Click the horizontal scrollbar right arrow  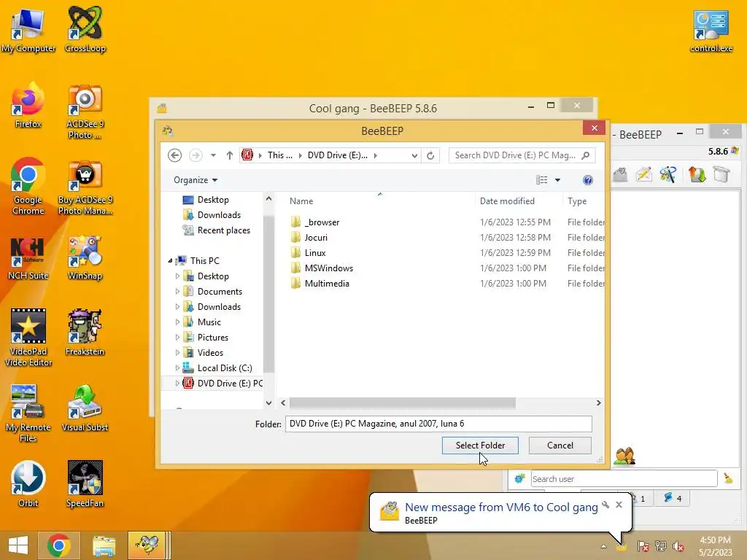pyautogui.click(x=598, y=402)
